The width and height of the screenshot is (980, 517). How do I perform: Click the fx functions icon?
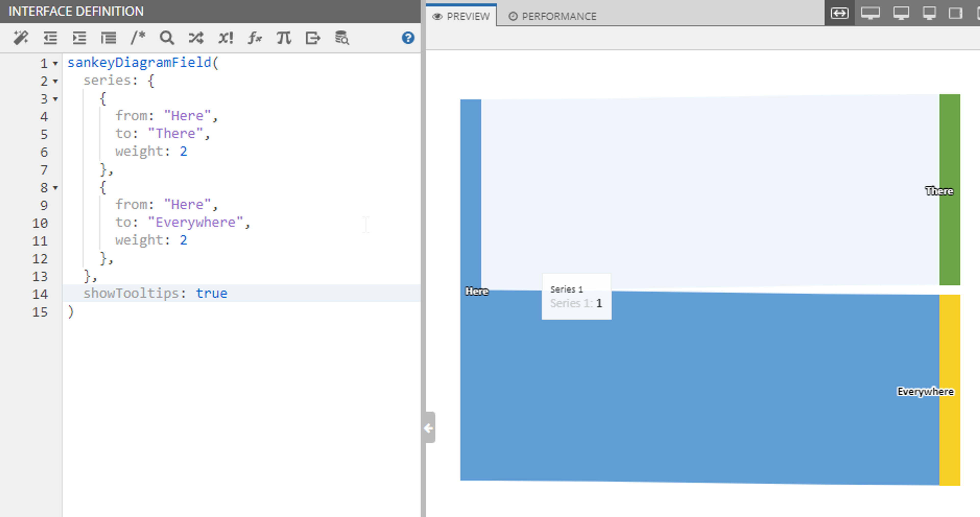click(x=254, y=38)
